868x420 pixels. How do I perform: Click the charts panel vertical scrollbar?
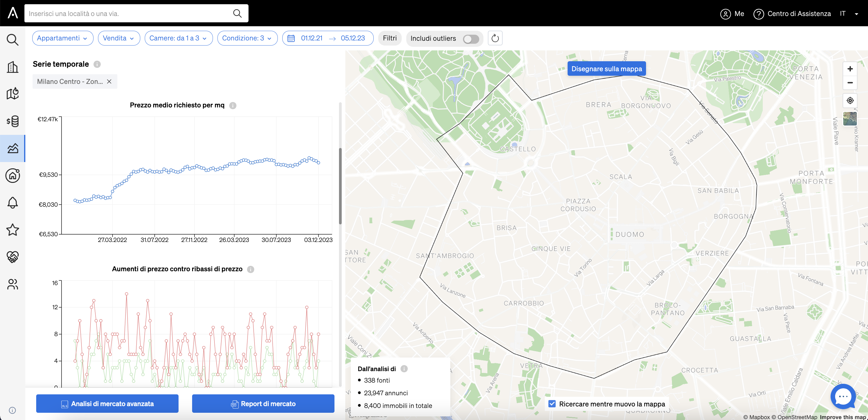click(x=340, y=186)
